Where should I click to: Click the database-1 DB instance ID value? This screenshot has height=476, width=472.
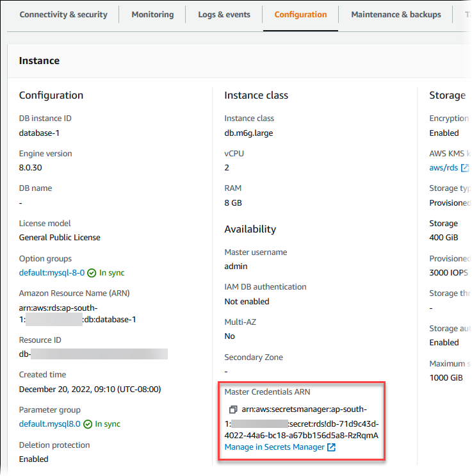point(39,133)
